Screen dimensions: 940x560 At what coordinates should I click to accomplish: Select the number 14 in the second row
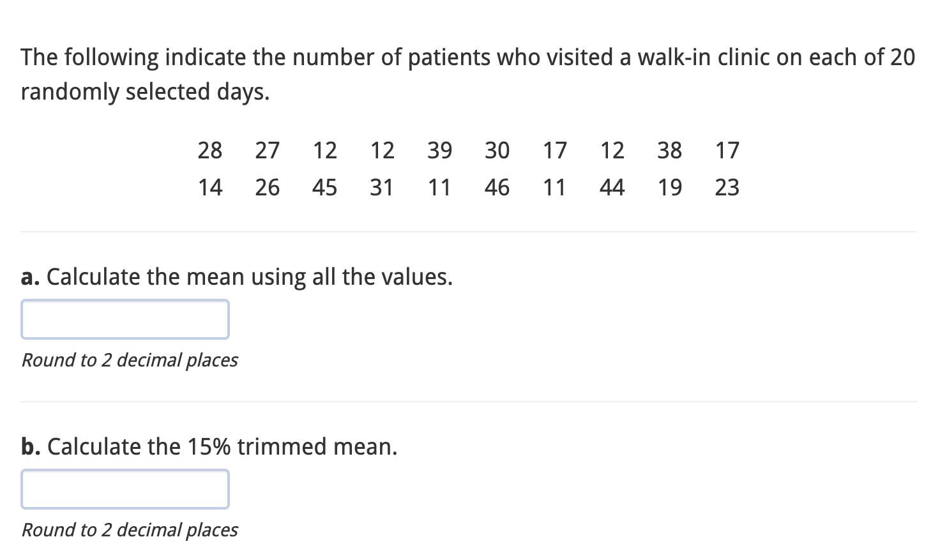click(209, 187)
